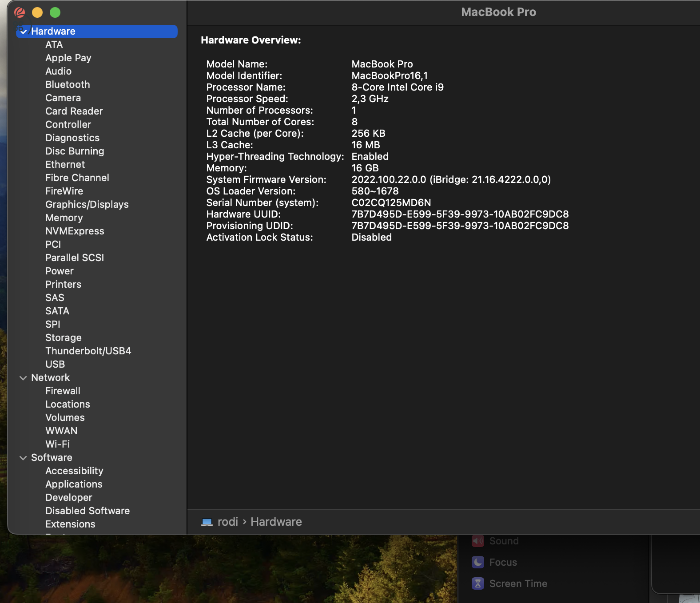
Task: Click the Provisioning UDID value
Action: pos(460,226)
